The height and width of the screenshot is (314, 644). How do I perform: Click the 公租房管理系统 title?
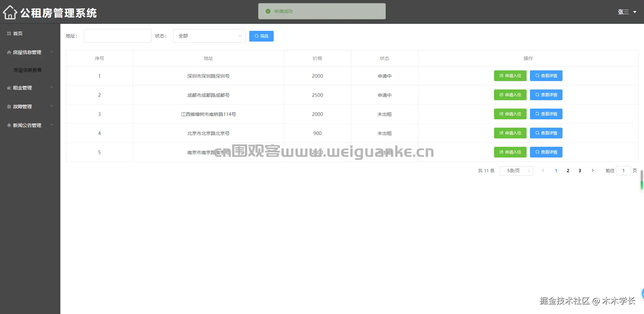click(58, 13)
